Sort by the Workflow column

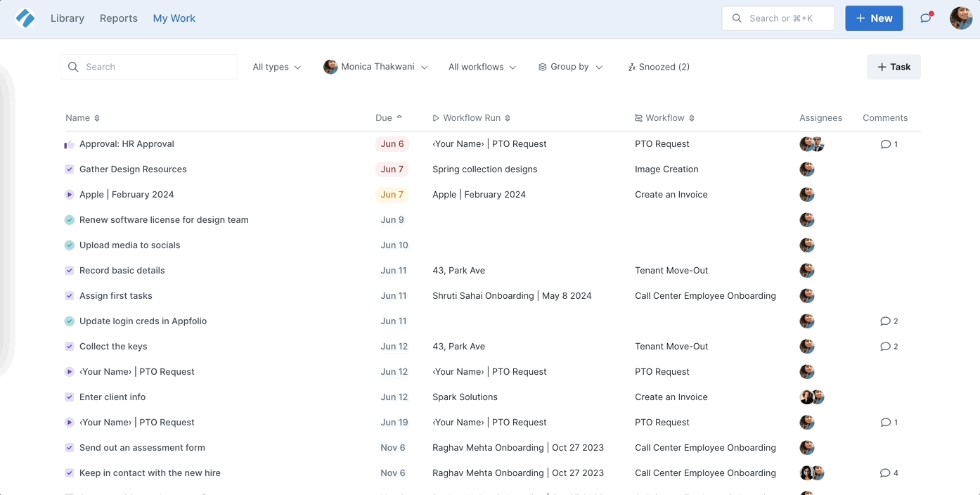692,118
